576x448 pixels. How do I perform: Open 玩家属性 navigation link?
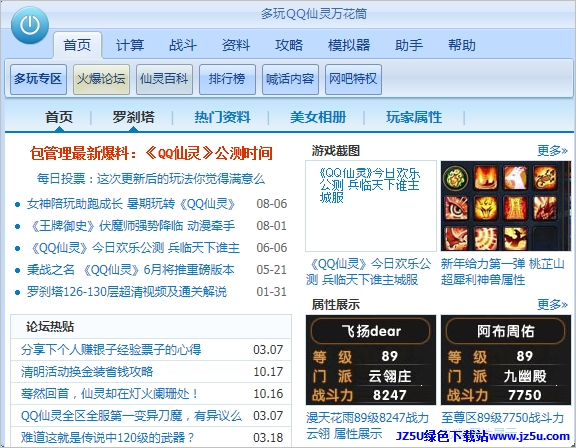tap(414, 118)
